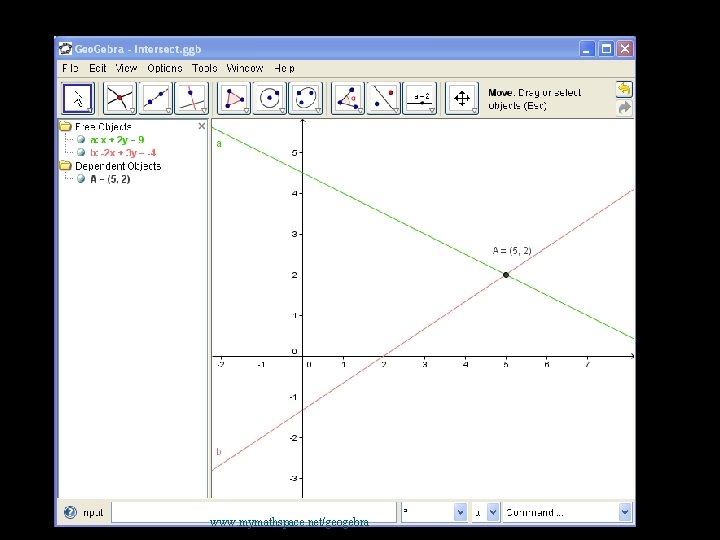Select the Slider tool

pos(419,98)
